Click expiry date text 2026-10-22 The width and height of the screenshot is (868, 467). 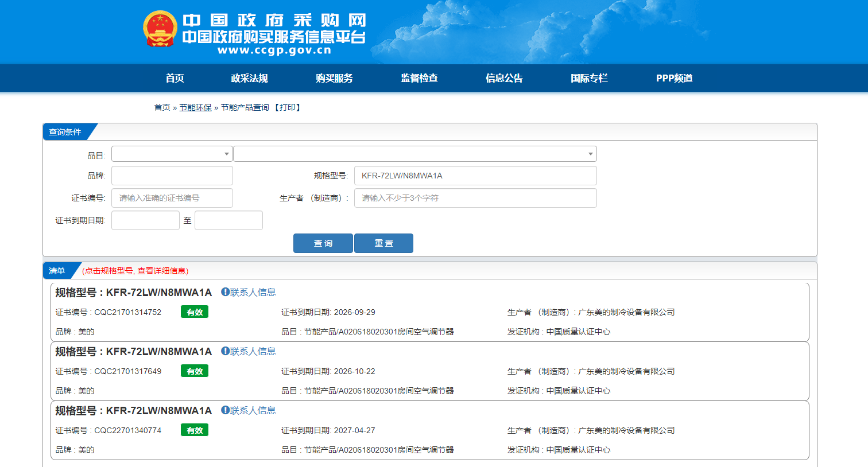(x=355, y=371)
